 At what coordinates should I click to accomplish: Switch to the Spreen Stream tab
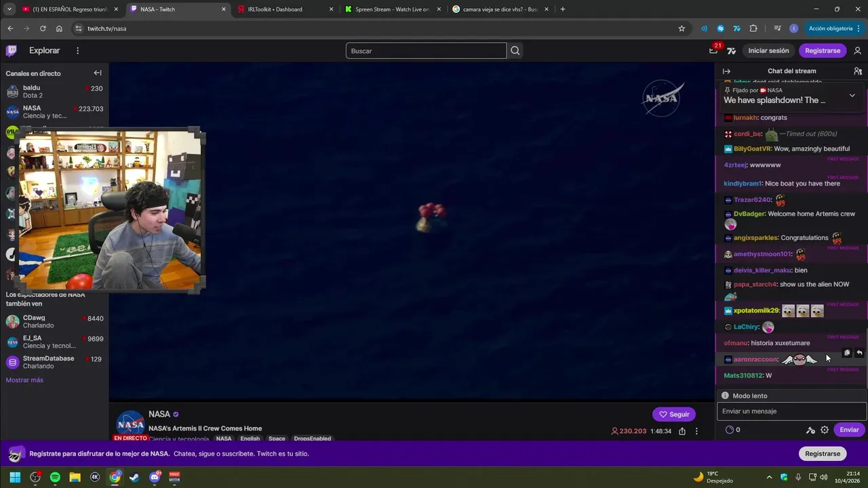pyautogui.click(x=392, y=9)
